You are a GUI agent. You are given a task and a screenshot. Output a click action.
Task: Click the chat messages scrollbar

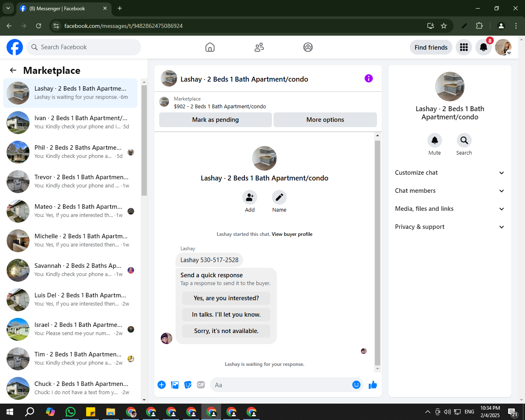(377, 252)
